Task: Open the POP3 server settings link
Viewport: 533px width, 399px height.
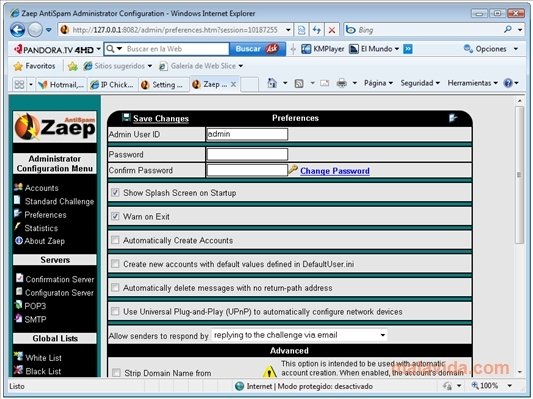Action: (35, 306)
